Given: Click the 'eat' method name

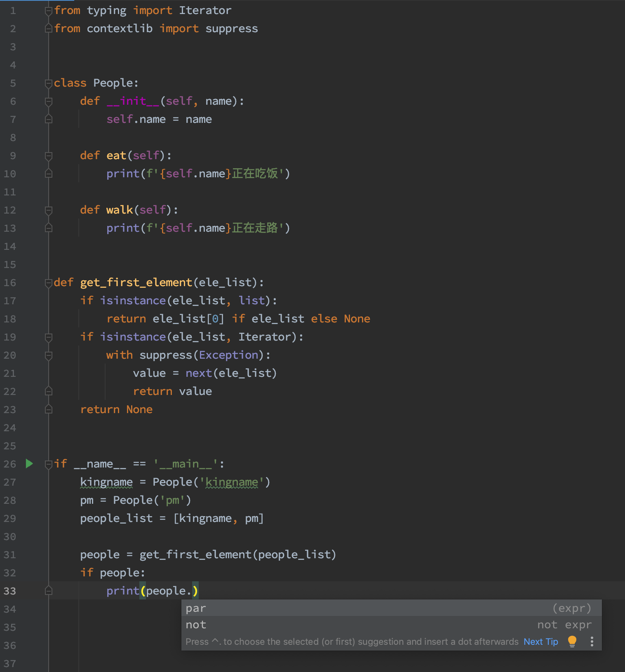Looking at the screenshot, I should pos(116,155).
